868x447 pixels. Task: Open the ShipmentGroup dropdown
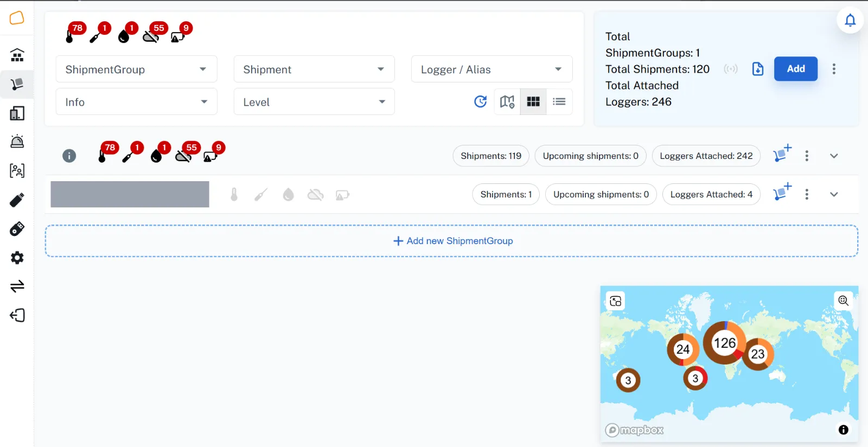tap(137, 69)
